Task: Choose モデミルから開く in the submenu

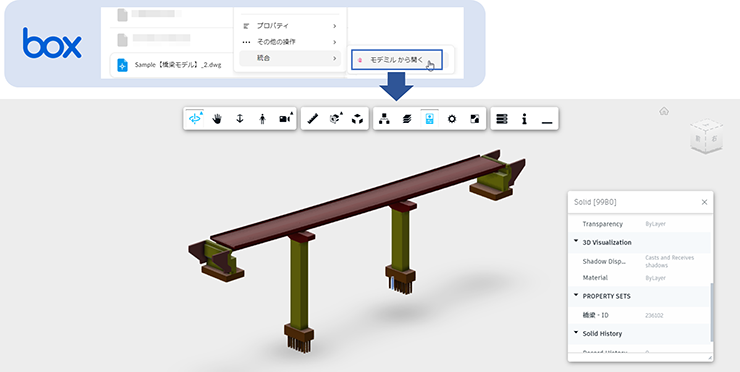Action: click(396, 60)
